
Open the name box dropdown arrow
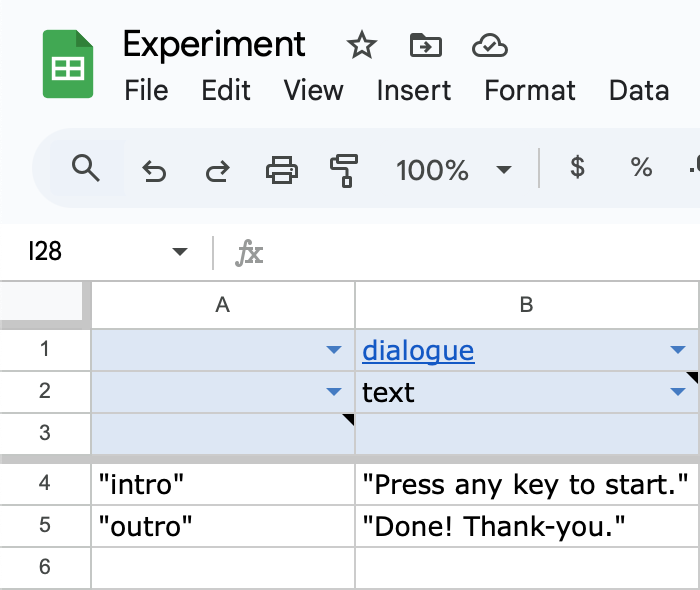[x=179, y=252]
